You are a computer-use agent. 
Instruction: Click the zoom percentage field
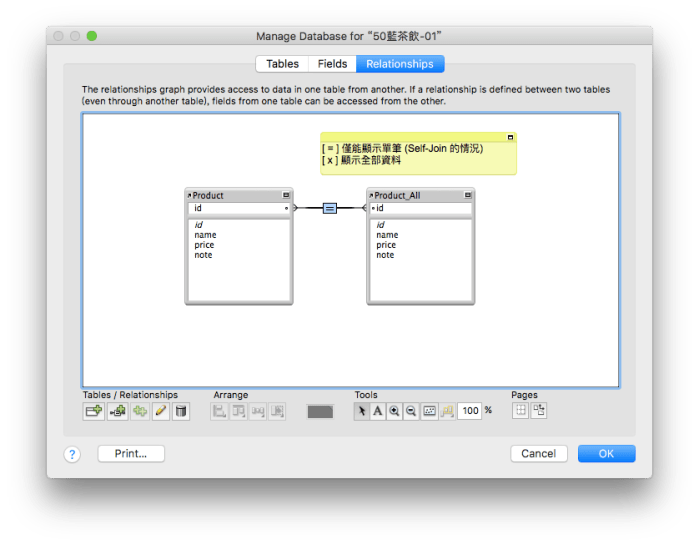470,411
